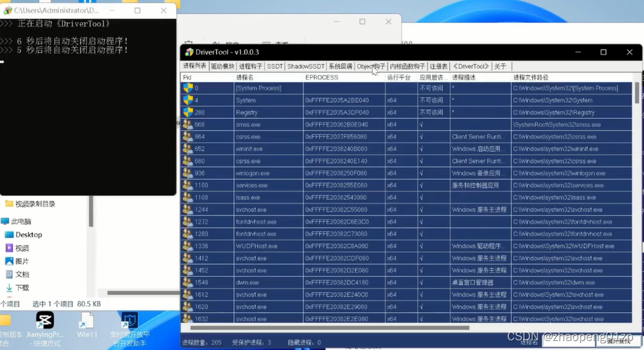The height and width of the screenshot is (350, 644).
Task: Click the wininit.exe process icon
Action: (x=188, y=148)
